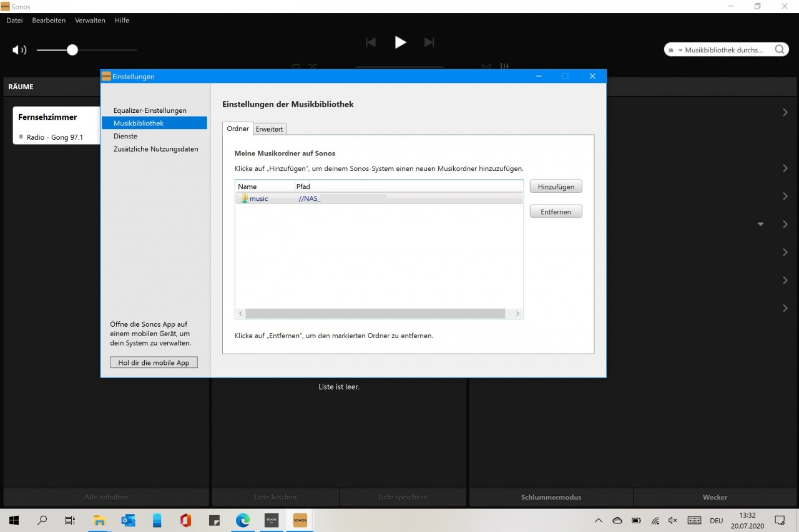Image resolution: width=799 pixels, height=532 pixels.
Task: Open the black Sonos S1 taskbar icon
Action: [x=272, y=520]
